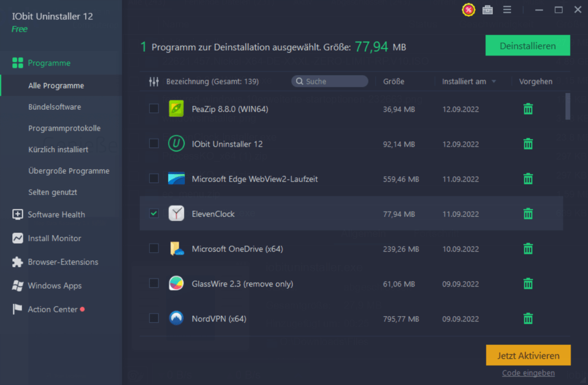The width and height of the screenshot is (588, 385).
Task: Click the trash icon beside NordVPN (x64)
Action: click(x=528, y=318)
